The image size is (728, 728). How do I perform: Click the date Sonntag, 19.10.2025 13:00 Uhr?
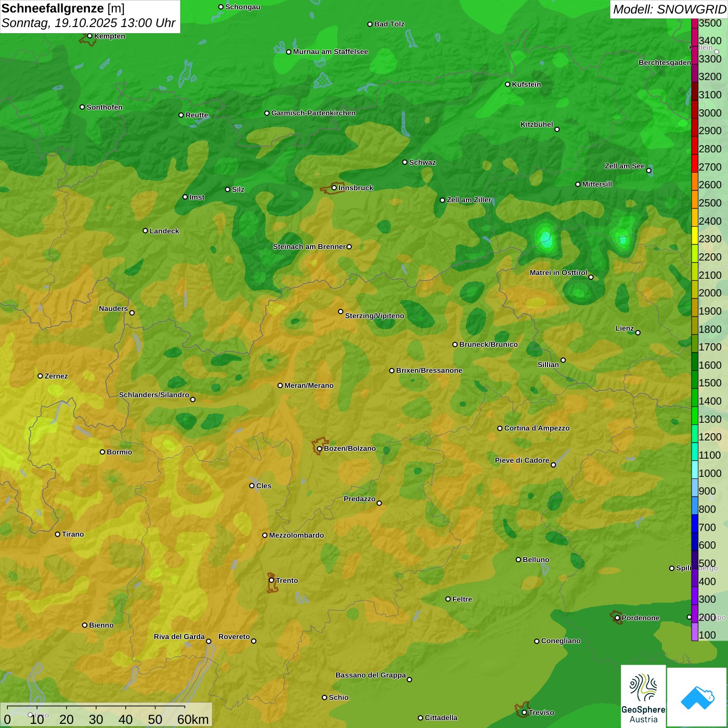pyautogui.click(x=88, y=23)
